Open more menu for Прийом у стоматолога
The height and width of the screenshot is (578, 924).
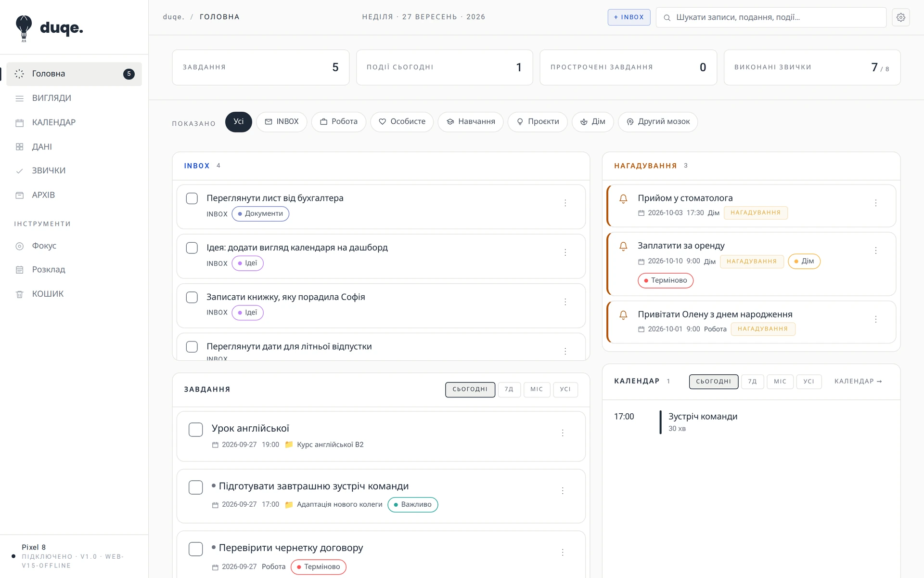(875, 203)
